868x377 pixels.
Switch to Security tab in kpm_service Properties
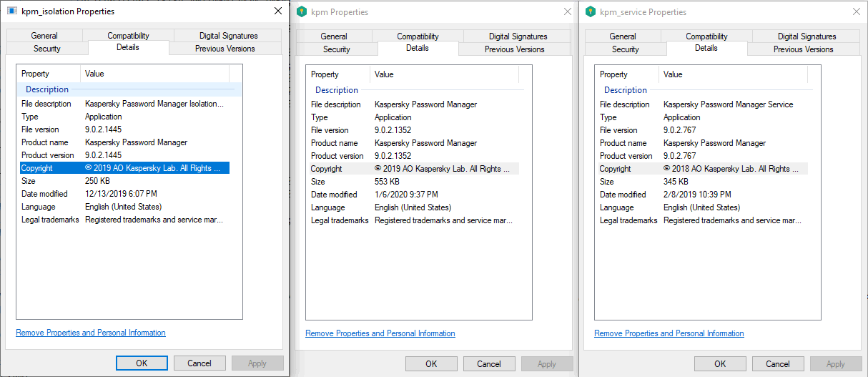pos(626,49)
